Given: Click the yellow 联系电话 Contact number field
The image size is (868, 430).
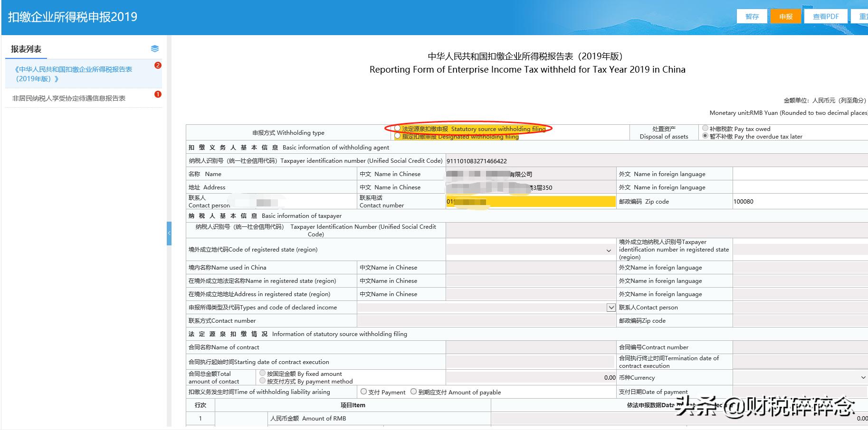Looking at the screenshot, I should click(531, 202).
